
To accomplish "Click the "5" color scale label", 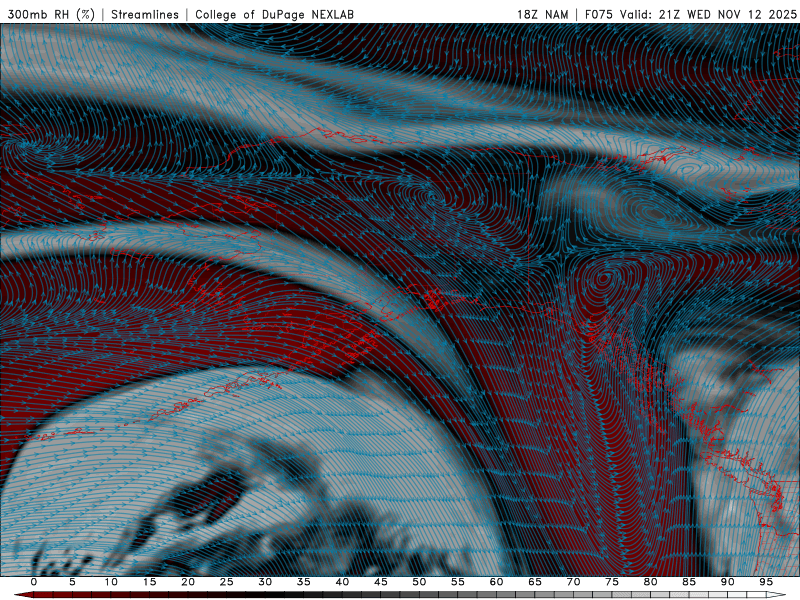I will [x=72, y=582].
